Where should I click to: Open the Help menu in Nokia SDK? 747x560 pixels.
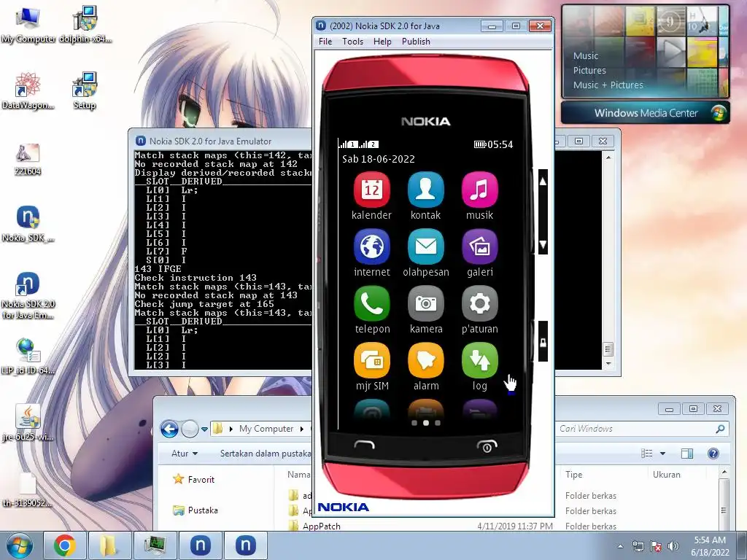[x=382, y=42]
